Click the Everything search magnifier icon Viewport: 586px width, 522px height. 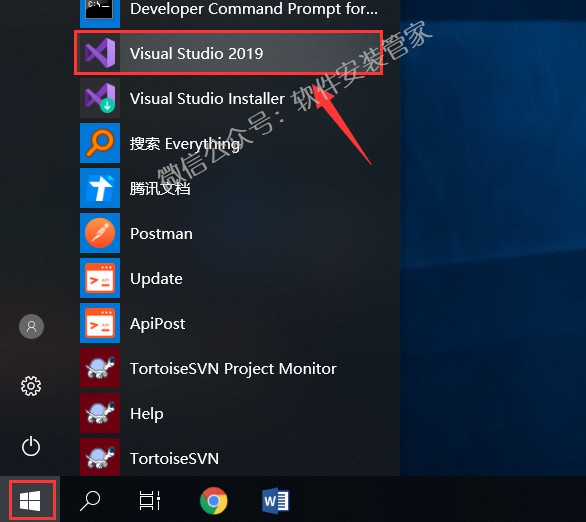click(x=100, y=143)
